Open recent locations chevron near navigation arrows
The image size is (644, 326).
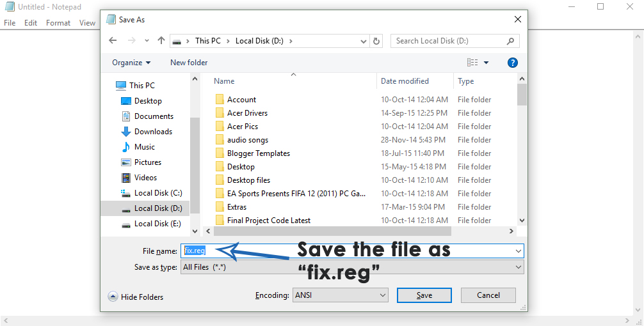[147, 41]
